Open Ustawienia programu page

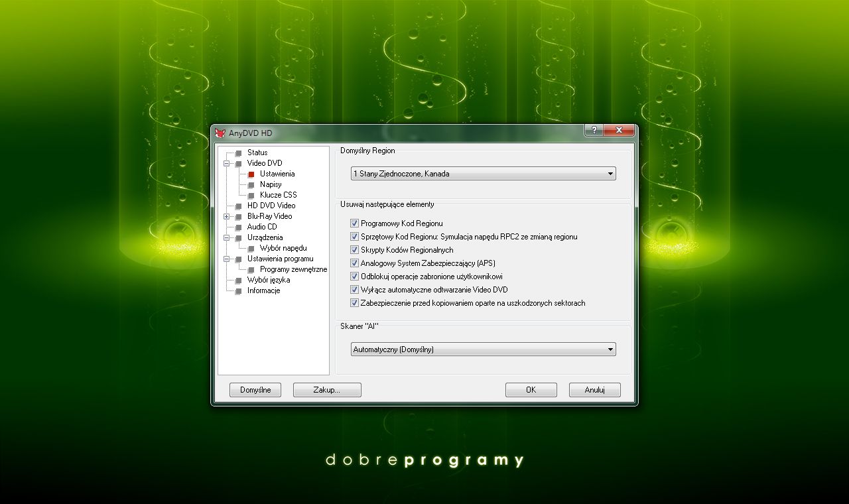pos(281,259)
